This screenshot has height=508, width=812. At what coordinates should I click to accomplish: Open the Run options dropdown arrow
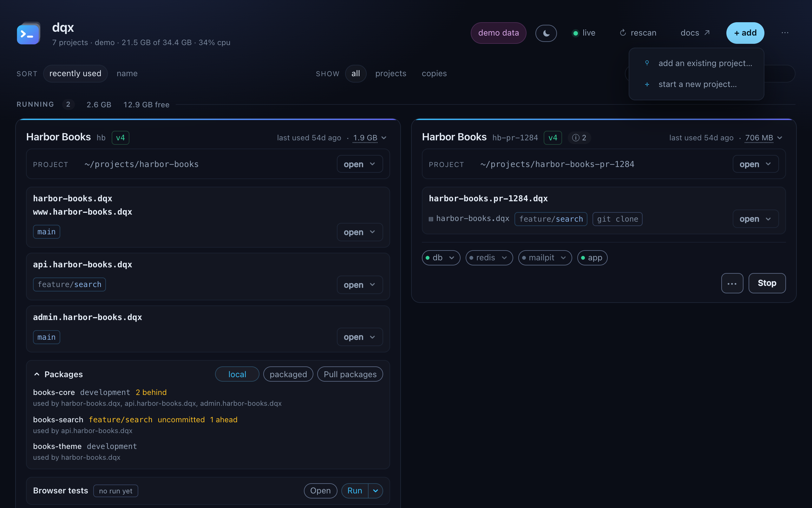pyautogui.click(x=376, y=491)
